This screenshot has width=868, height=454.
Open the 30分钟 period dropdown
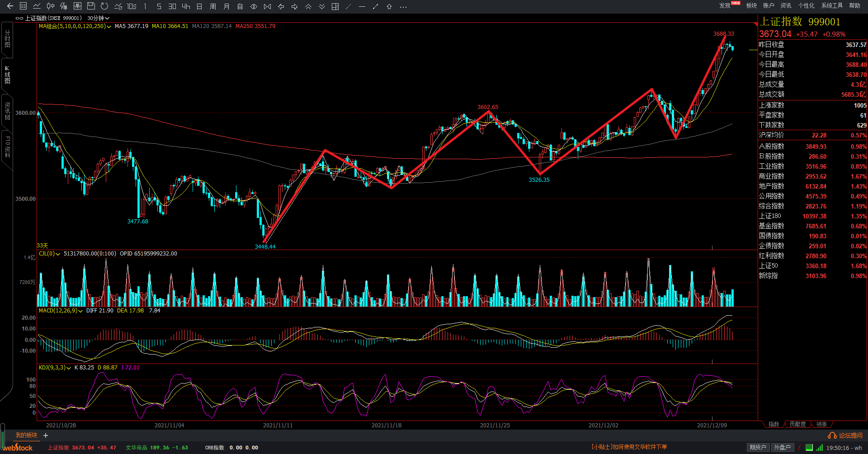[98, 18]
